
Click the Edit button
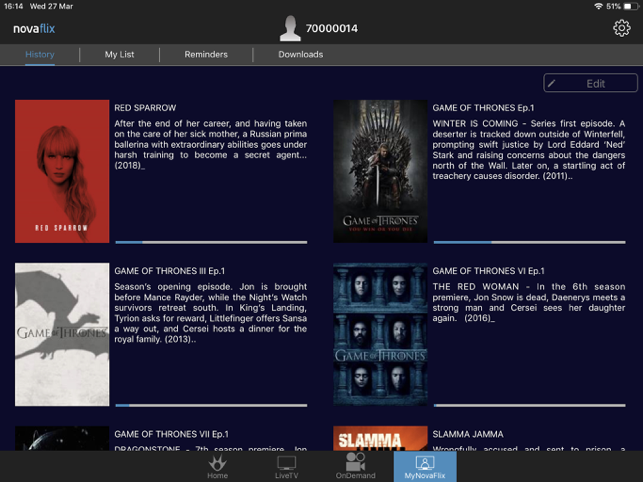point(591,83)
